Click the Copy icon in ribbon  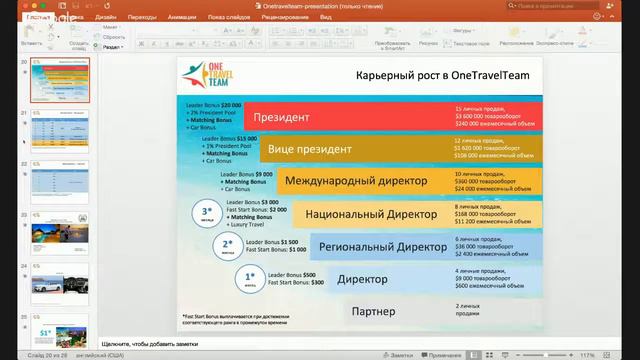[51, 37]
